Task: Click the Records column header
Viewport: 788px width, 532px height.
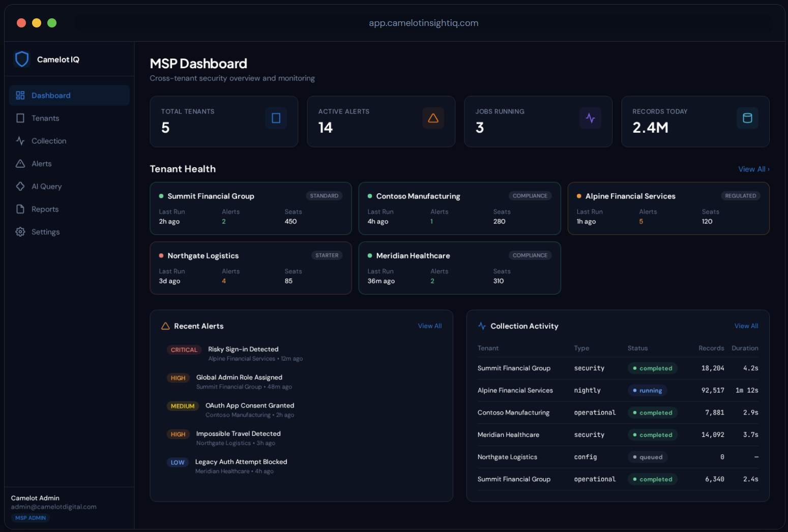Action: click(711, 348)
